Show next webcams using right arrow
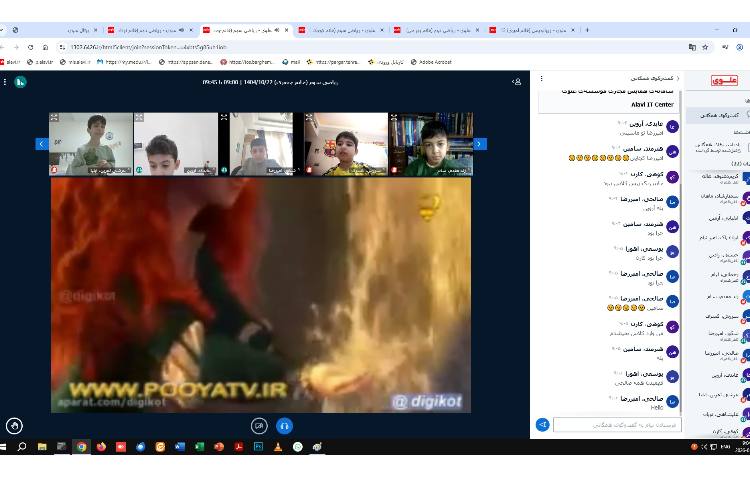The image size is (750, 480). 480,144
